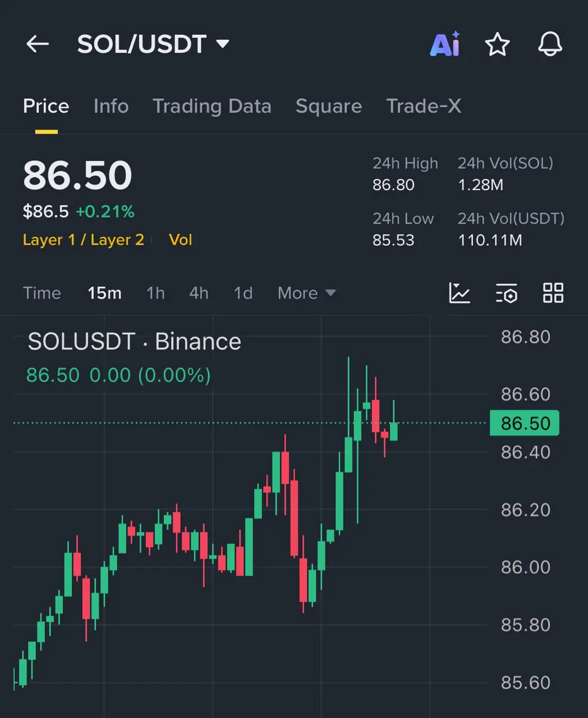
Task: Click the 86.00 price axis label
Action: [x=526, y=567]
